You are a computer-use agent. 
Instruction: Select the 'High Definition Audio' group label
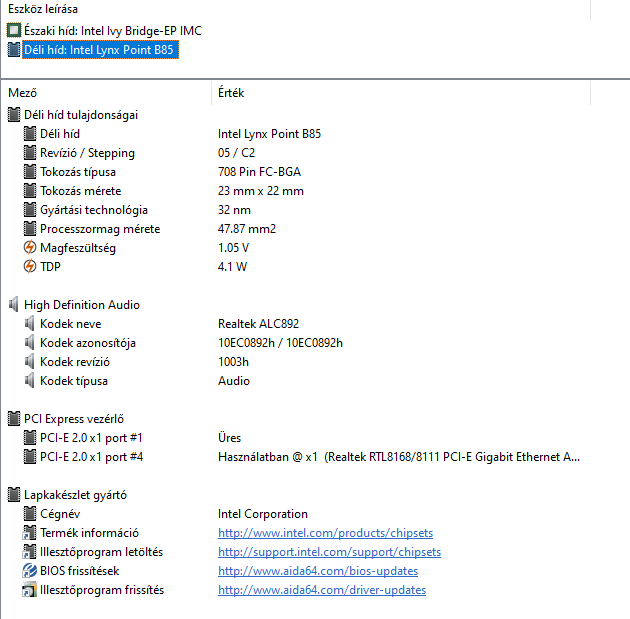pyautogui.click(x=82, y=305)
